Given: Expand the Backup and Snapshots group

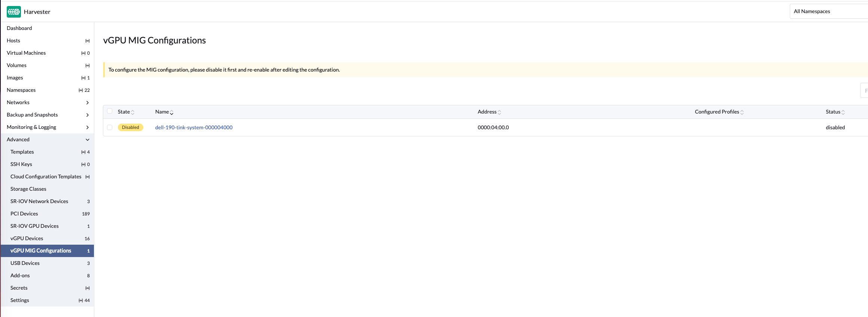Looking at the screenshot, I should point(88,115).
